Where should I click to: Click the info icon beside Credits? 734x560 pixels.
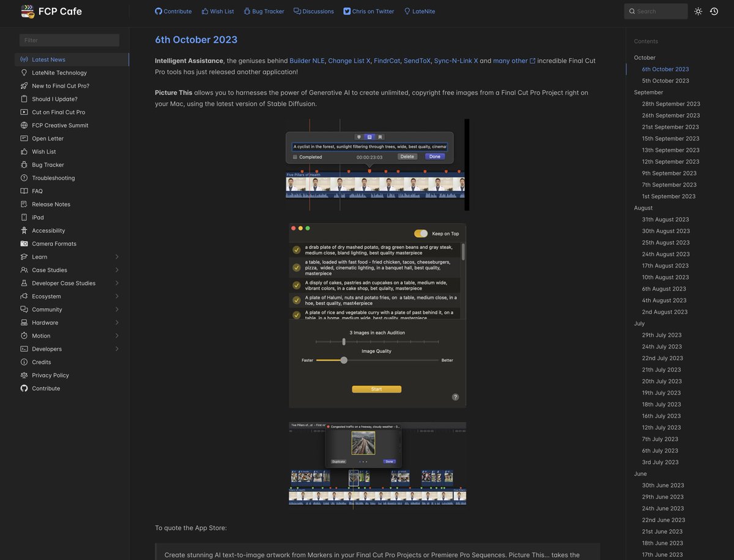pyautogui.click(x=24, y=362)
